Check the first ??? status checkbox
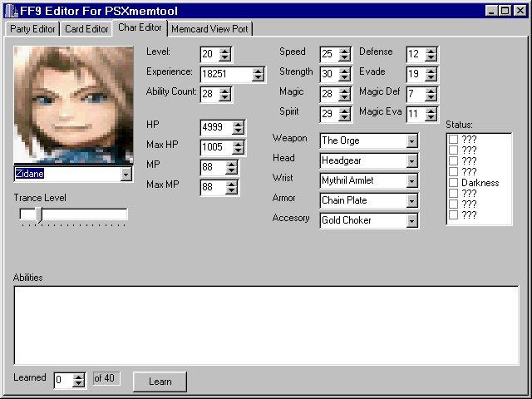 tap(454, 139)
